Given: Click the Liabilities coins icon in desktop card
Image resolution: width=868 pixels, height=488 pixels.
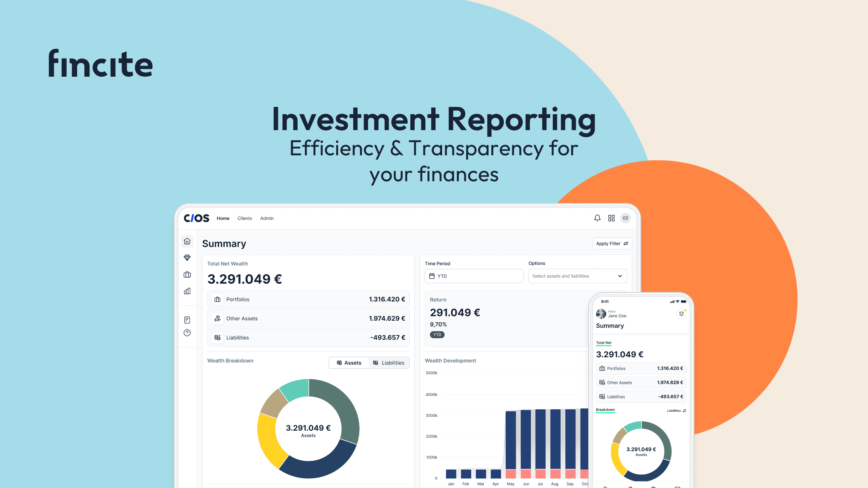Looking at the screenshot, I should coord(217,338).
